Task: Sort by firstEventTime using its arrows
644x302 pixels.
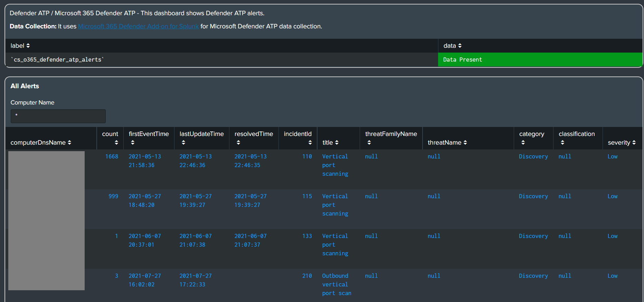Action: tap(133, 143)
